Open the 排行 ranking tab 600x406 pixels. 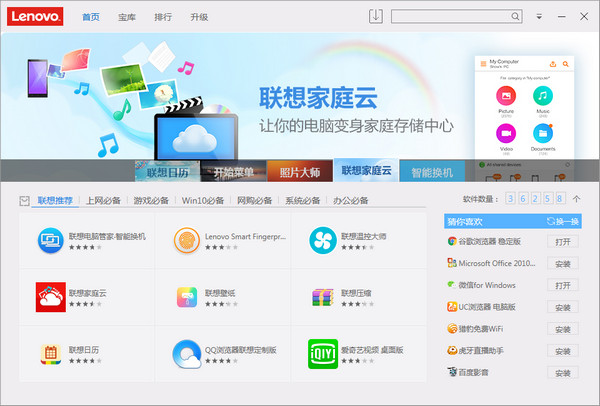point(163,17)
